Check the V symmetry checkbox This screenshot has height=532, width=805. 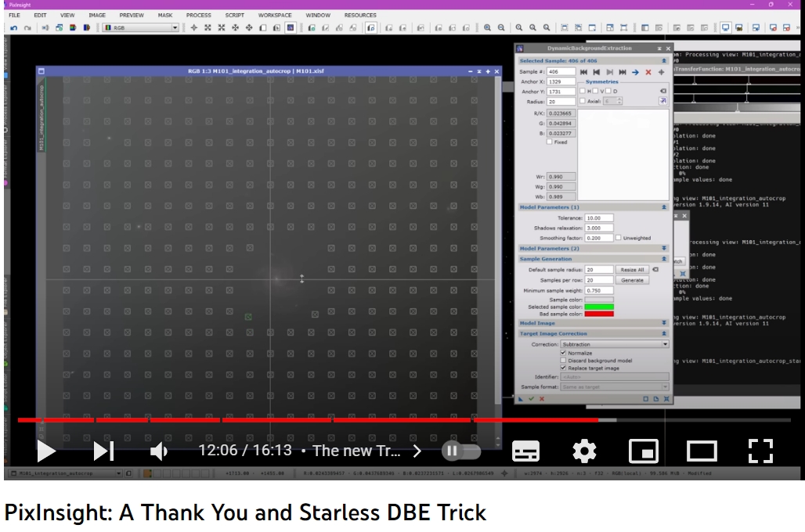tap(596, 91)
